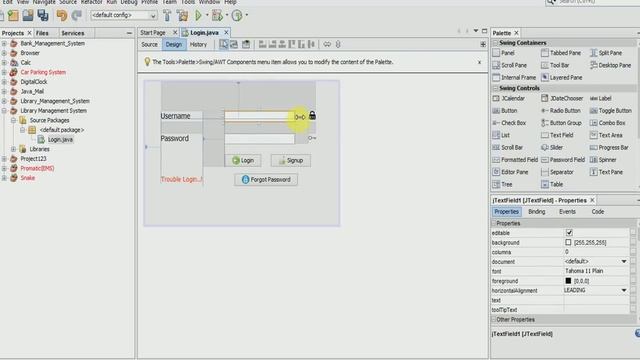Screen dimensions: 640x360
Task: Select the Car Parking System project
Action: point(43,72)
